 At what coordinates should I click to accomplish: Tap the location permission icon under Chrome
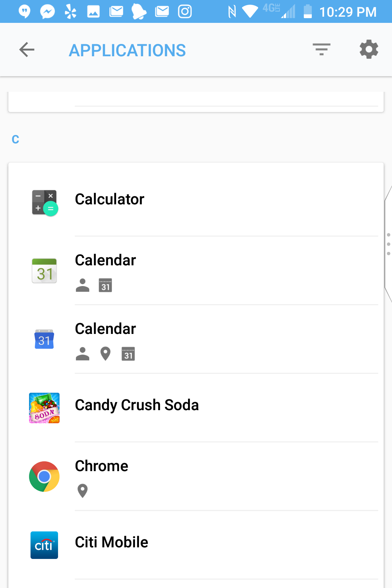click(x=83, y=491)
